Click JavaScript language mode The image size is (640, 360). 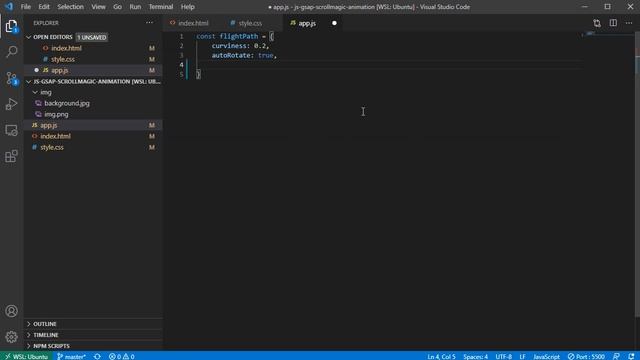point(546,356)
